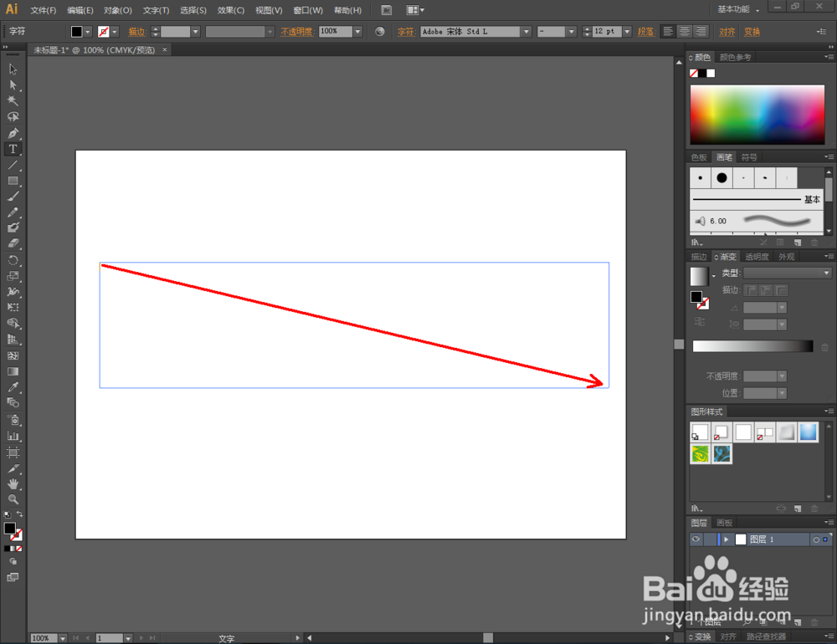Select the Eraser tool
This screenshot has height=644, width=837.
click(x=13, y=244)
